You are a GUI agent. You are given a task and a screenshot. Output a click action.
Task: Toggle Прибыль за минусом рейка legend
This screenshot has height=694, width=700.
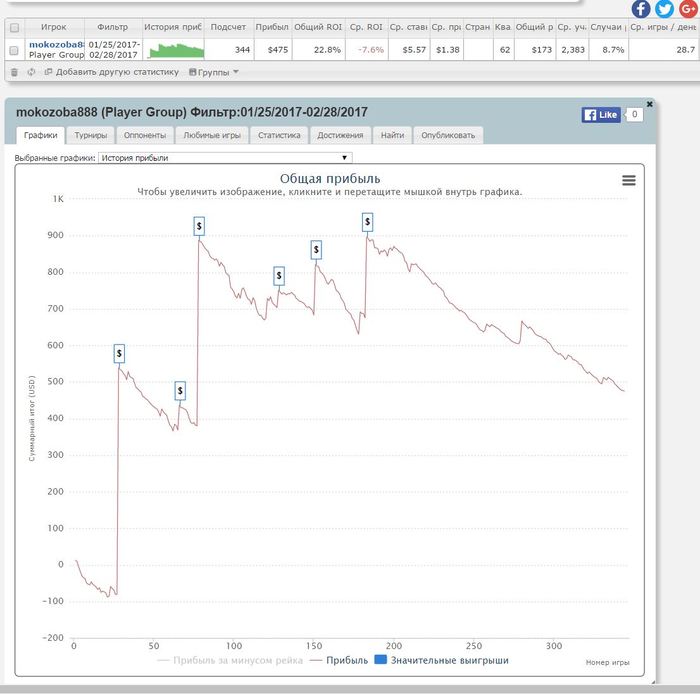coord(230,661)
